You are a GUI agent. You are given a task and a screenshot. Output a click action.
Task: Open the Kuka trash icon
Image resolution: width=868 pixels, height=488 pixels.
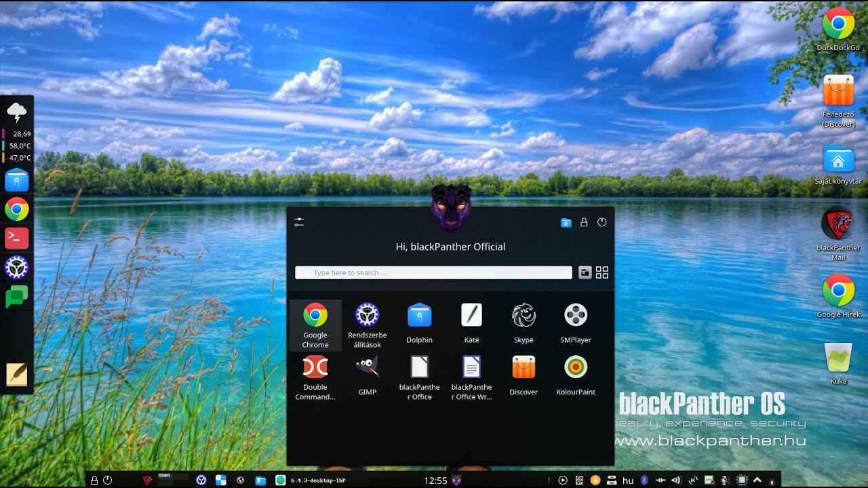click(838, 363)
